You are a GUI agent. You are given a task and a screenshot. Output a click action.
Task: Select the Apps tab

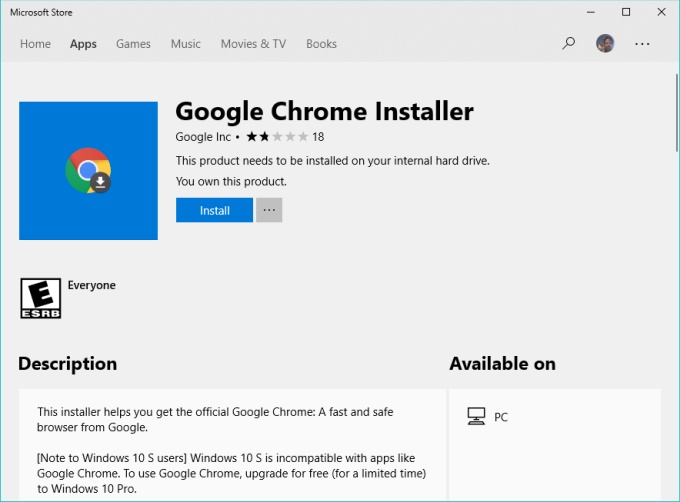[x=83, y=44]
